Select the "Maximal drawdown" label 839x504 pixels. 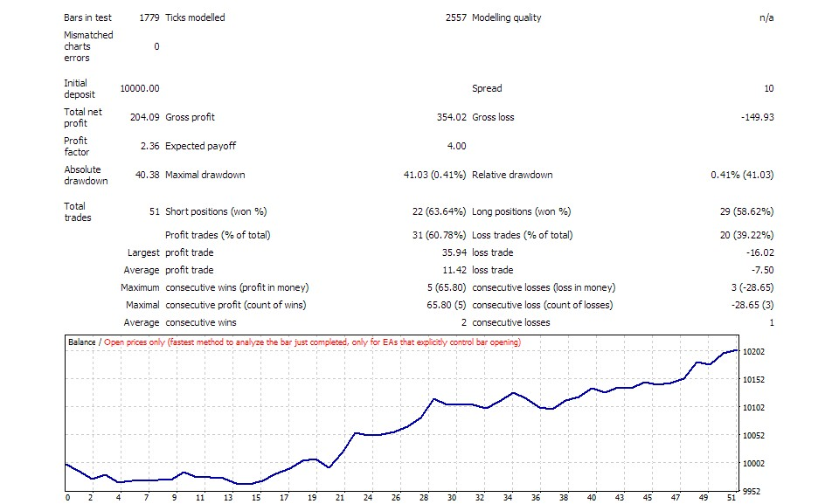coord(205,175)
